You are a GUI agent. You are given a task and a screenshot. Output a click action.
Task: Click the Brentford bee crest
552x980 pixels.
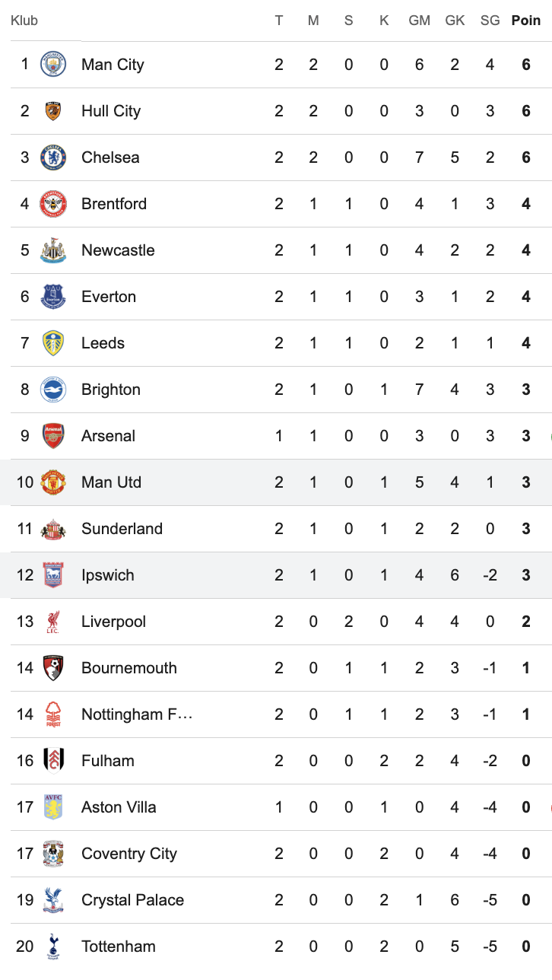(53, 204)
